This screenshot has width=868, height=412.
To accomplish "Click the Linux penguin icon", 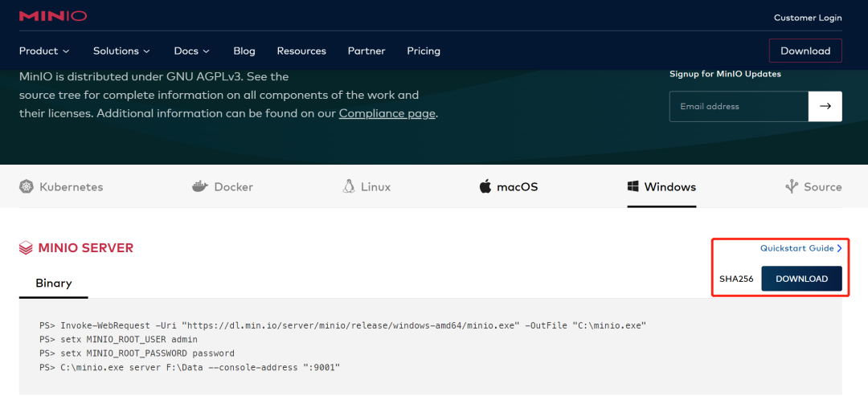I will click(x=348, y=187).
